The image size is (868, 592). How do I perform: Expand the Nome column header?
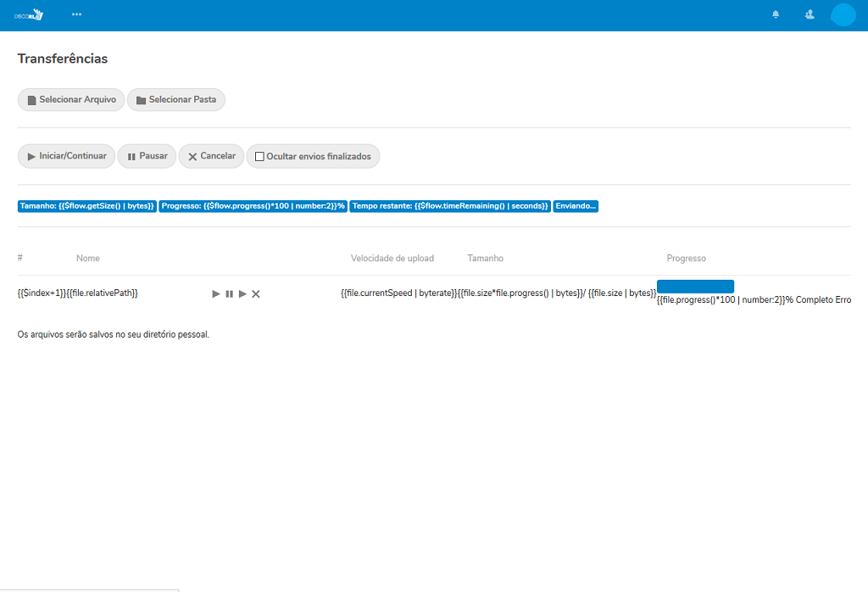pyautogui.click(x=87, y=258)
